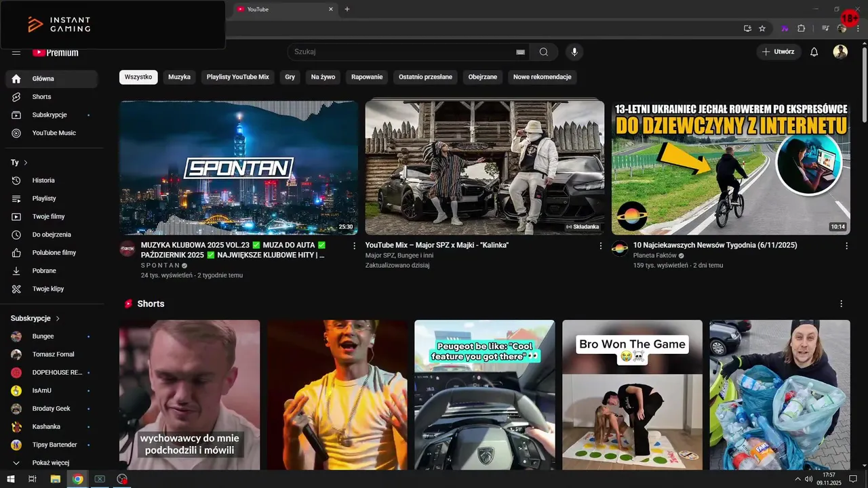Open the Chrome profile avatar in the toolbar
This screenshot has width=868, height=488.
(842, 28)
